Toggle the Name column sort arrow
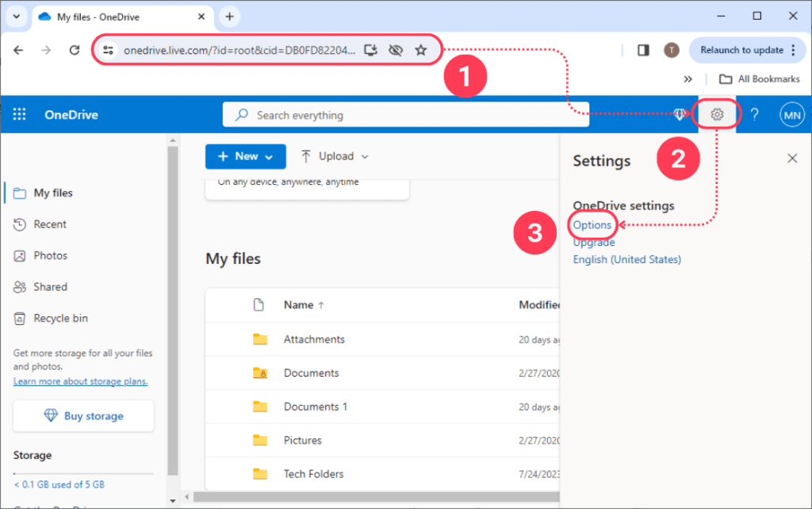812x509 pixels. [x=320, y=304]
